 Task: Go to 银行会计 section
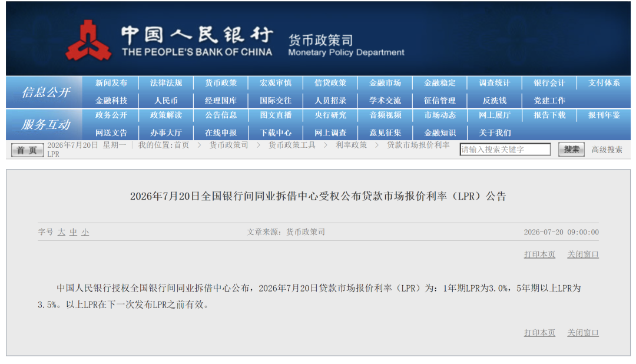tap(549, 83)
